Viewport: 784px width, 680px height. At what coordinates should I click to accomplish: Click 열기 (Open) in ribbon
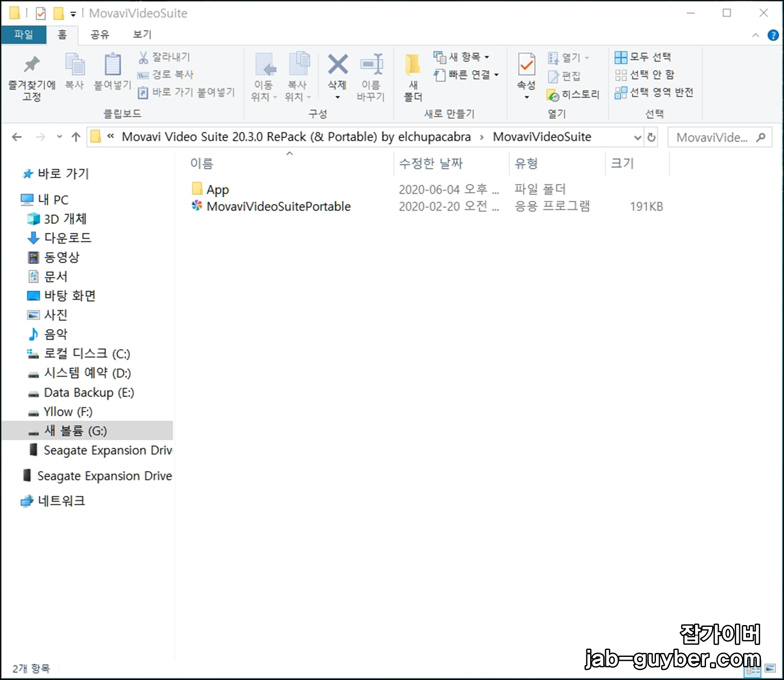[568, 58]
